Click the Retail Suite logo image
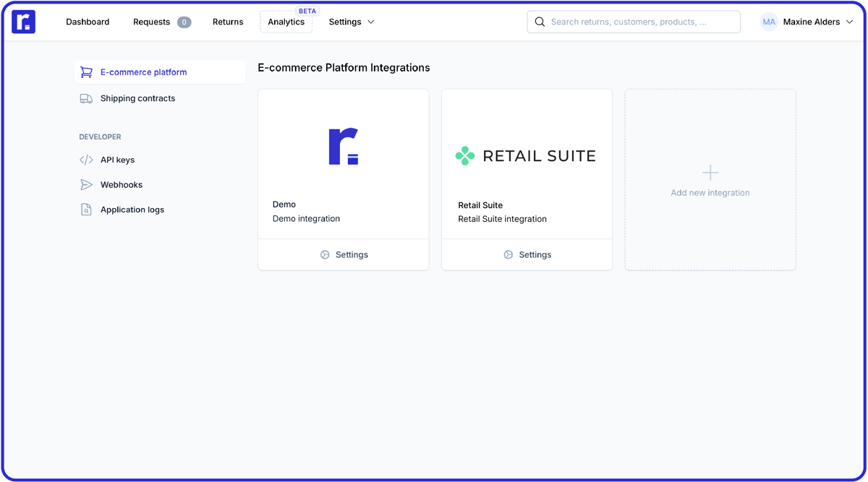This screenshot has height=482, width=868. pos(526,155)
